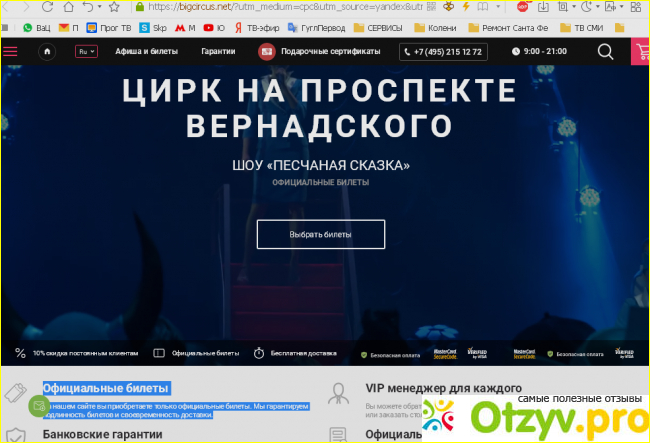Expand the 'ТВ СМИ' bookmarks folder

pyautogui.click(x=613, y=28)
